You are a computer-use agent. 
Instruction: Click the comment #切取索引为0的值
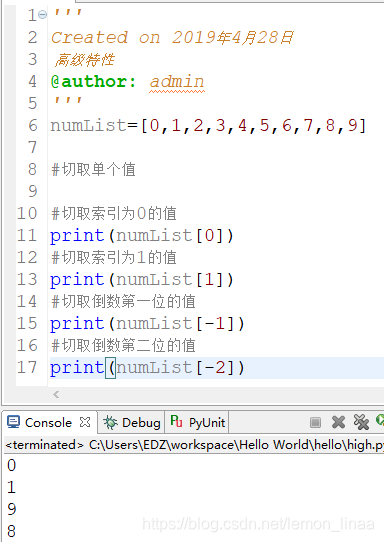(114, 214)
